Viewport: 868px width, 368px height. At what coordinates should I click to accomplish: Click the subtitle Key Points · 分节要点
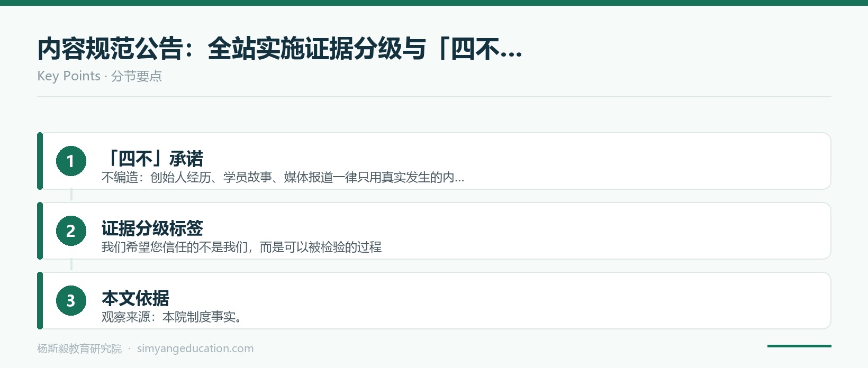(x=100, y=76)
